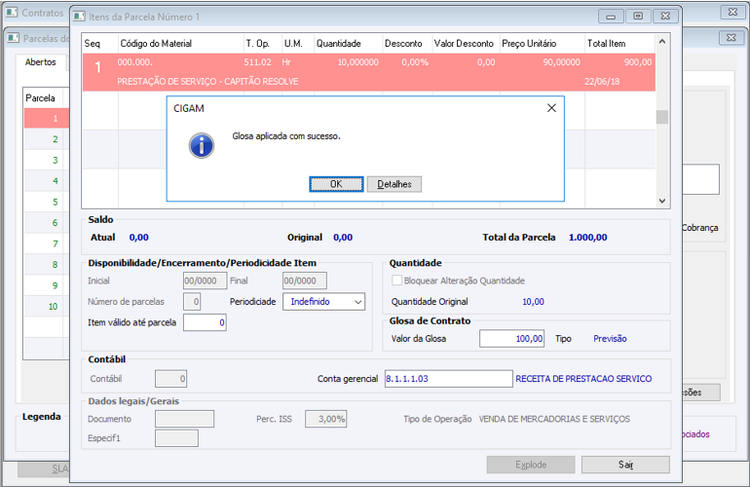Select Parcela 7 in the Parcelas list

47,244
